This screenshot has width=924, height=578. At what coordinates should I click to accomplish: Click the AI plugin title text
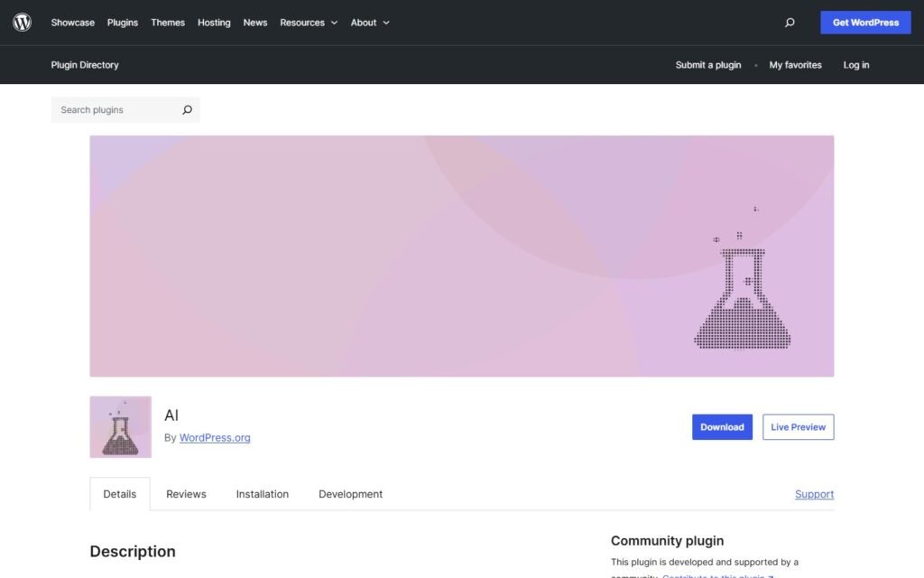point(171,415)
